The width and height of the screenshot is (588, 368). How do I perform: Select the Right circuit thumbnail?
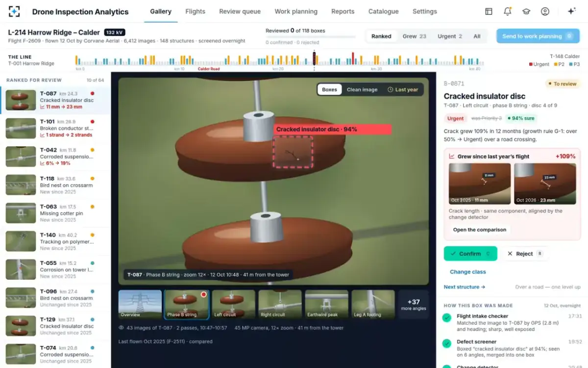(280, 305)
